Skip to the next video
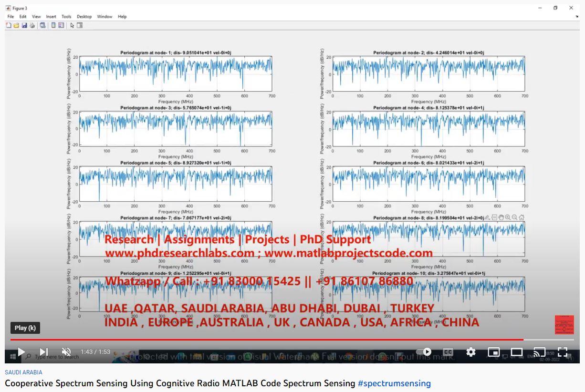Screen dimensions: 585x392 click(x=43, y=352)
